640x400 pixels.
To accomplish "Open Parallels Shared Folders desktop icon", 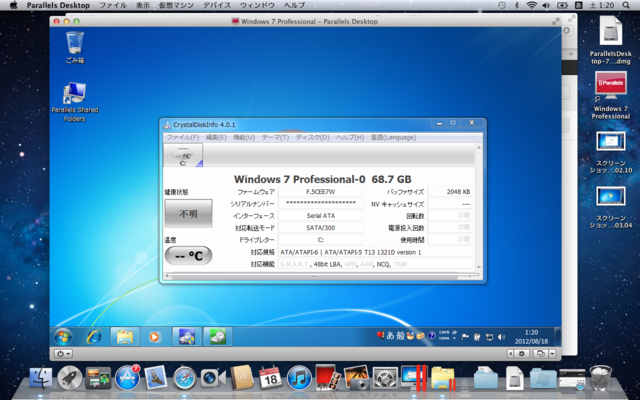I will 75,102.
